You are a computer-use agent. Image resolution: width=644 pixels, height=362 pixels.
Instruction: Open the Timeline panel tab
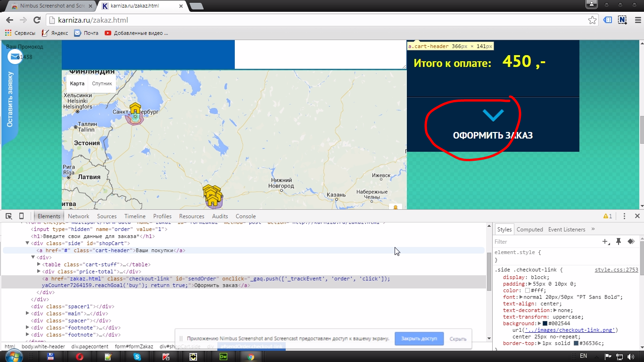(135, 216)
